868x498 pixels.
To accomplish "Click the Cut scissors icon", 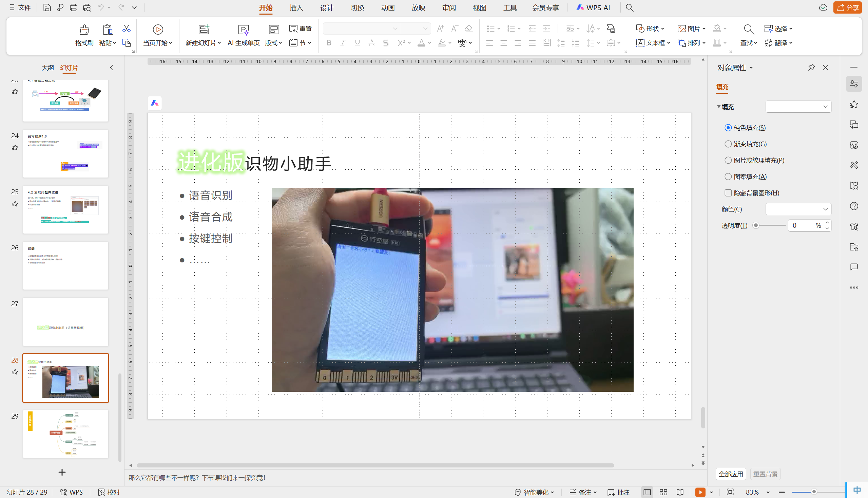I will click(126, 29).
